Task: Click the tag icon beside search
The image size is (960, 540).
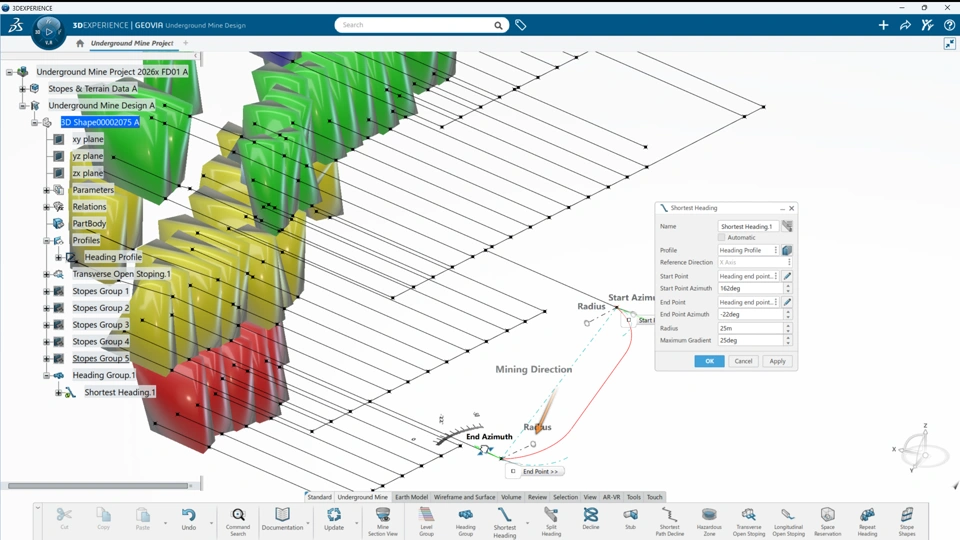Action: [x=520, y=25]
